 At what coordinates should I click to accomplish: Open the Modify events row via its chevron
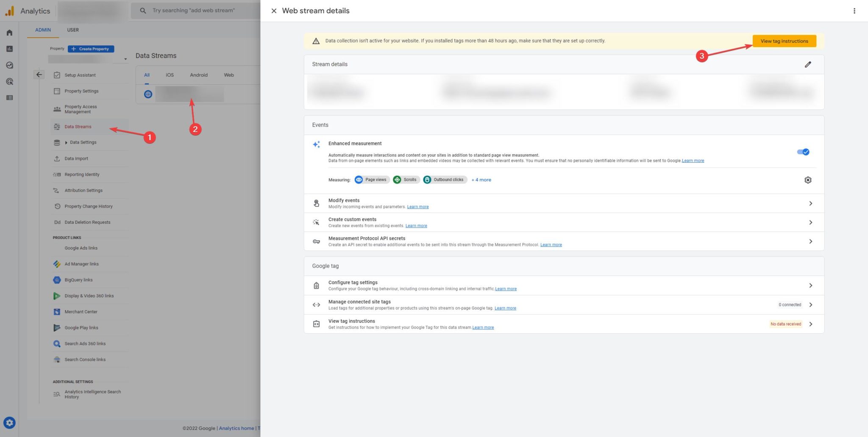tap(811, 203)
